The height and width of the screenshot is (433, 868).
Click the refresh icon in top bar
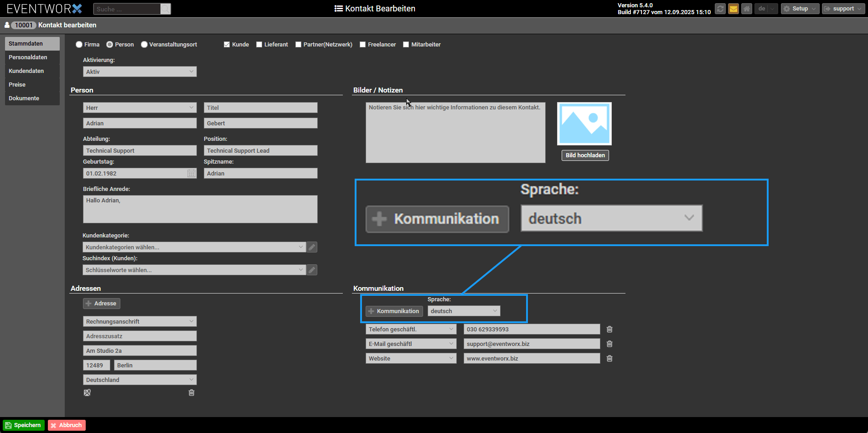tap(720, 9)
